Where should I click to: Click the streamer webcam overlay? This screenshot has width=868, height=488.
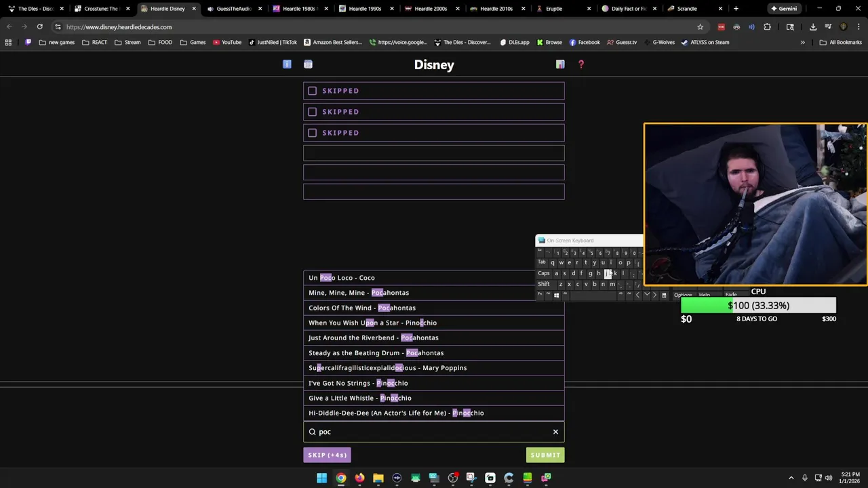point(755,204)
